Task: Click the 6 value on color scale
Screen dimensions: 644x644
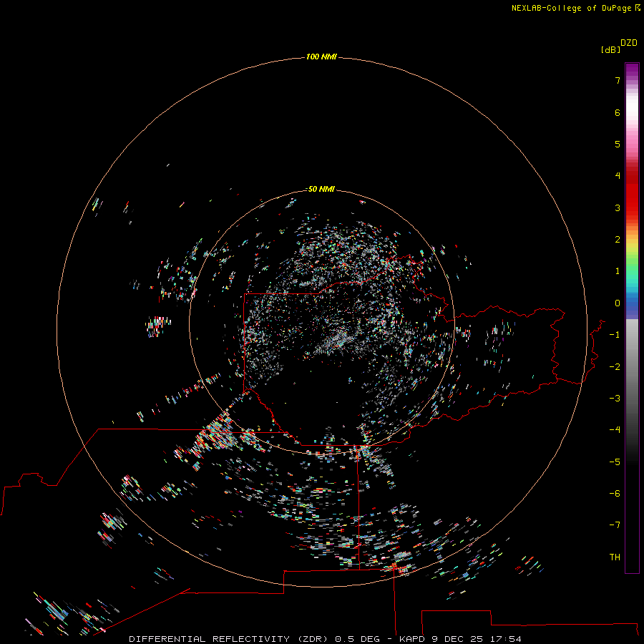Action: [x=618, y=112]
